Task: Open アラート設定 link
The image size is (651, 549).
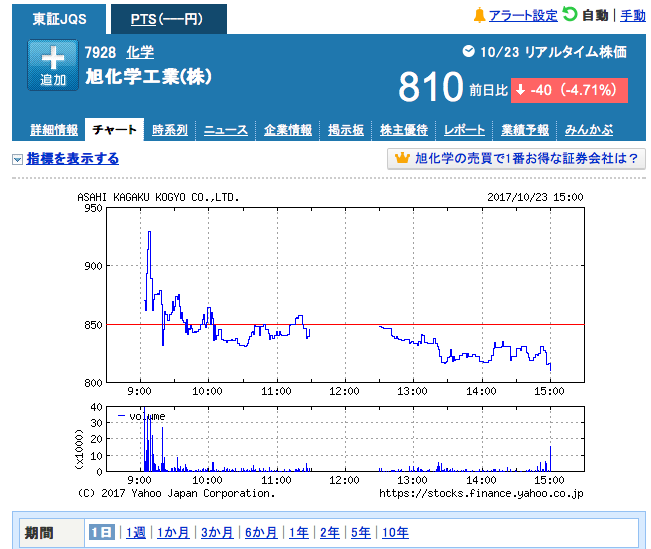Action: tap(523, 16)
